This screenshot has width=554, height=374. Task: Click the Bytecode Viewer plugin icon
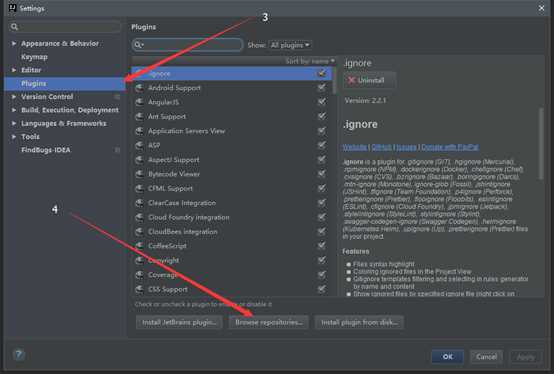pyautogui.click(x=140, y=174)
